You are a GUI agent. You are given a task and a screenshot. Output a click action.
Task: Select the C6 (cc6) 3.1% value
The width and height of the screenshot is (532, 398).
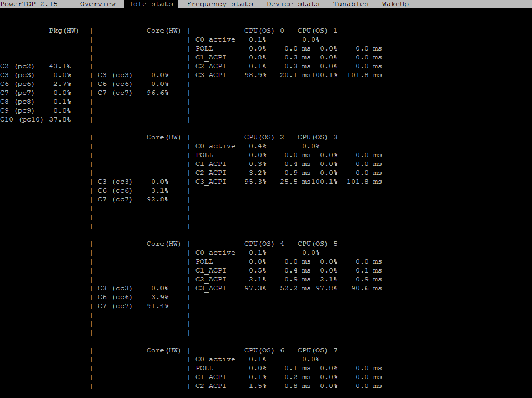[x=159, y=190]
